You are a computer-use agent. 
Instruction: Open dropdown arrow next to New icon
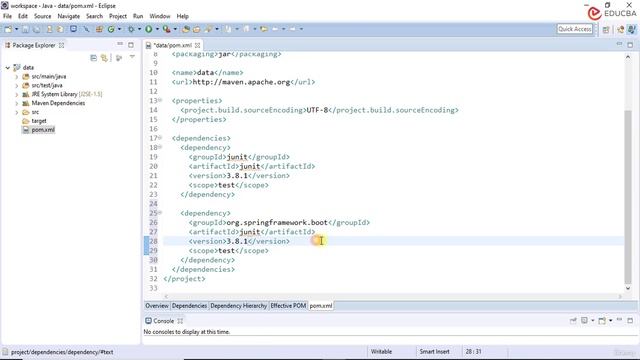click(17, 29)
